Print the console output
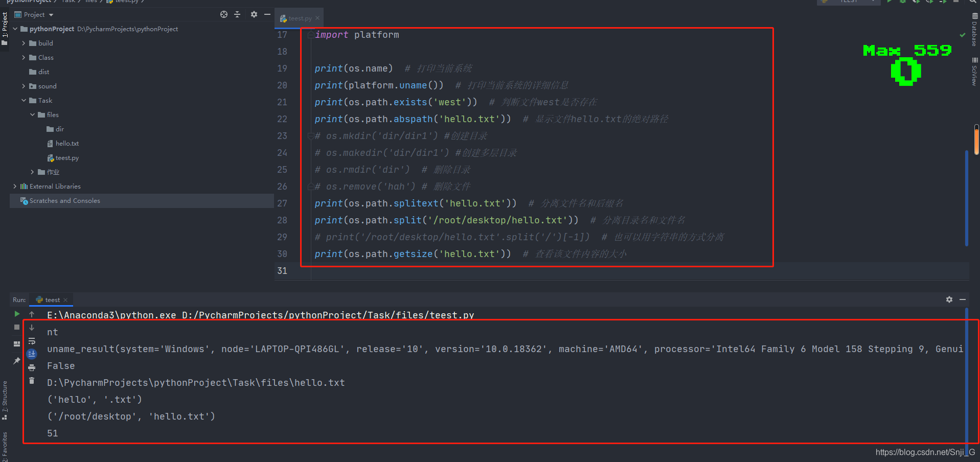This screenshot has height=462, width=980. coord(32,367)
